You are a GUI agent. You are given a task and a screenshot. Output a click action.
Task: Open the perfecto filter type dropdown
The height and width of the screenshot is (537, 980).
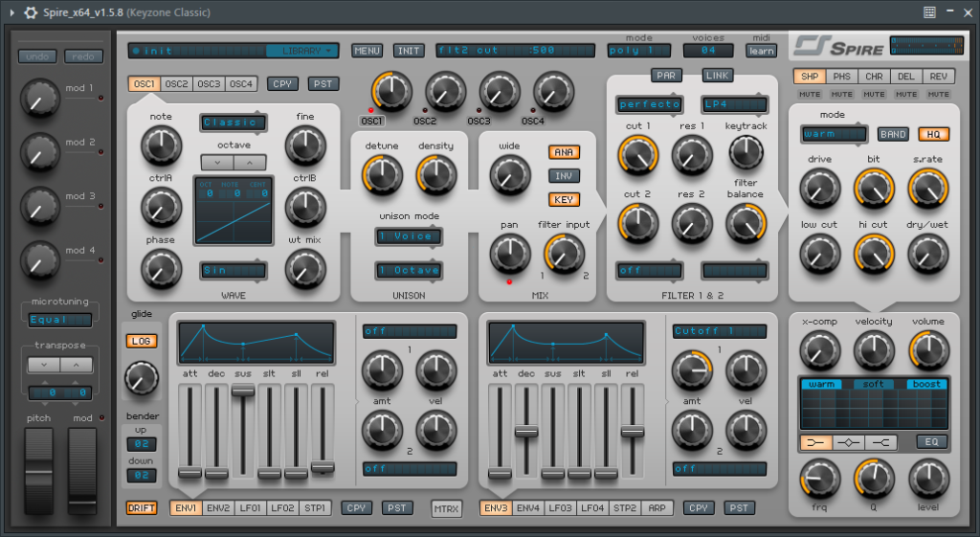[650, 104]
